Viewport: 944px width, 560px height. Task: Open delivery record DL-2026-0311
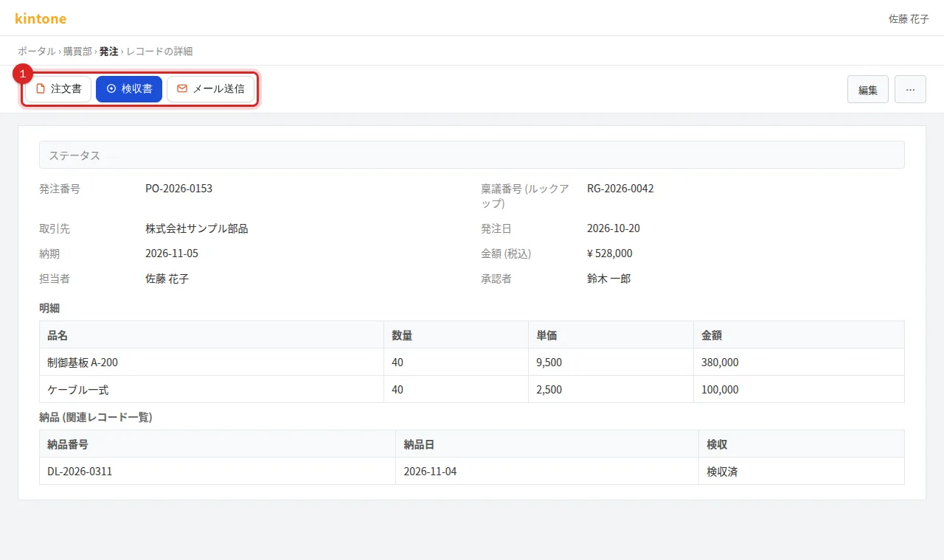pyautogui.click(x=80, y=471)
